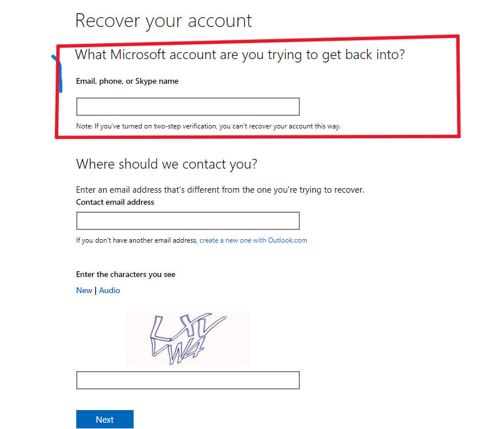
Task: Click the two-step verification note text
Action: (x=208, y=126)
